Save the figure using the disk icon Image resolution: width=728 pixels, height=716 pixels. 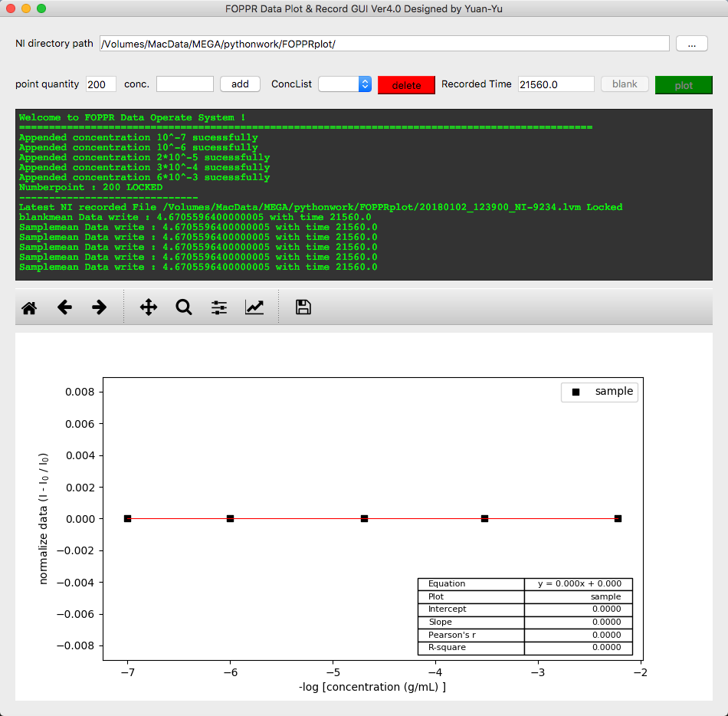303,307
